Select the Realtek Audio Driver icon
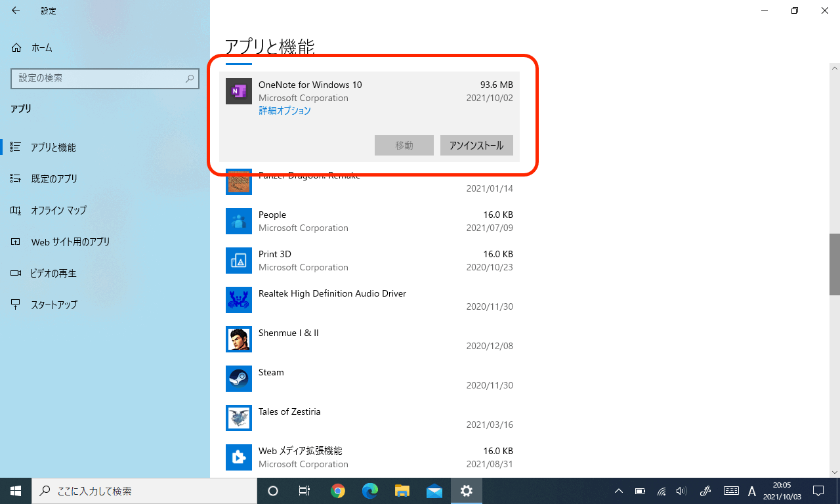This screenshot has height=504, width=840. [239, 300]
